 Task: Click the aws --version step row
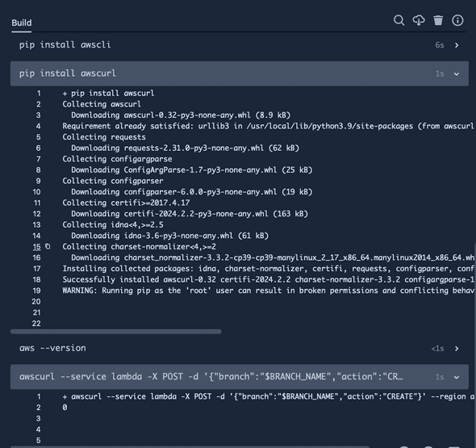tap(240, 348)
